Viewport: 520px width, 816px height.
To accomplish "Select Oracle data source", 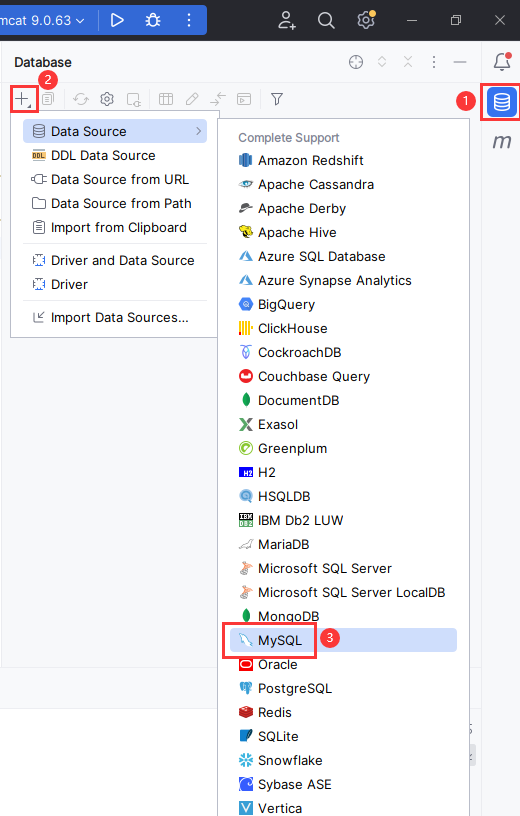I will point(344,664).
